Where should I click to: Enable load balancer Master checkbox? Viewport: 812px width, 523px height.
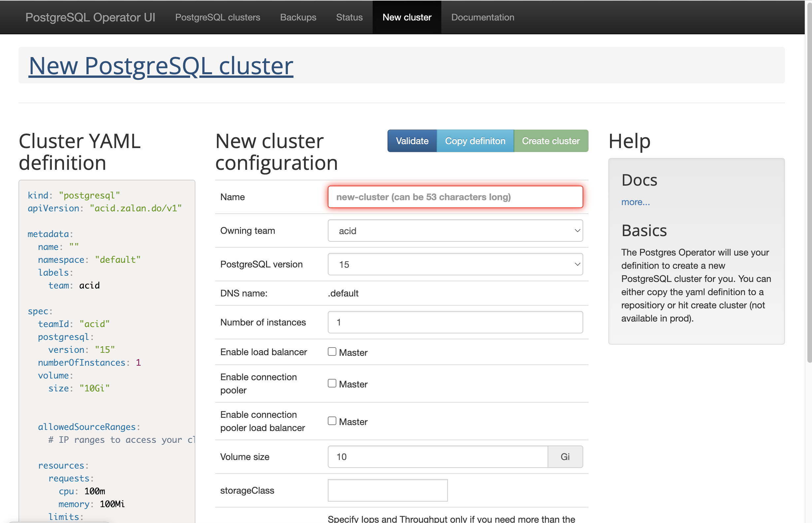coord(332,352)
